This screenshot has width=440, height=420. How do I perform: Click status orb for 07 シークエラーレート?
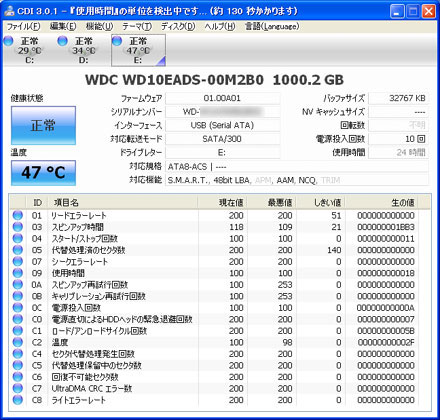point(18,261)
